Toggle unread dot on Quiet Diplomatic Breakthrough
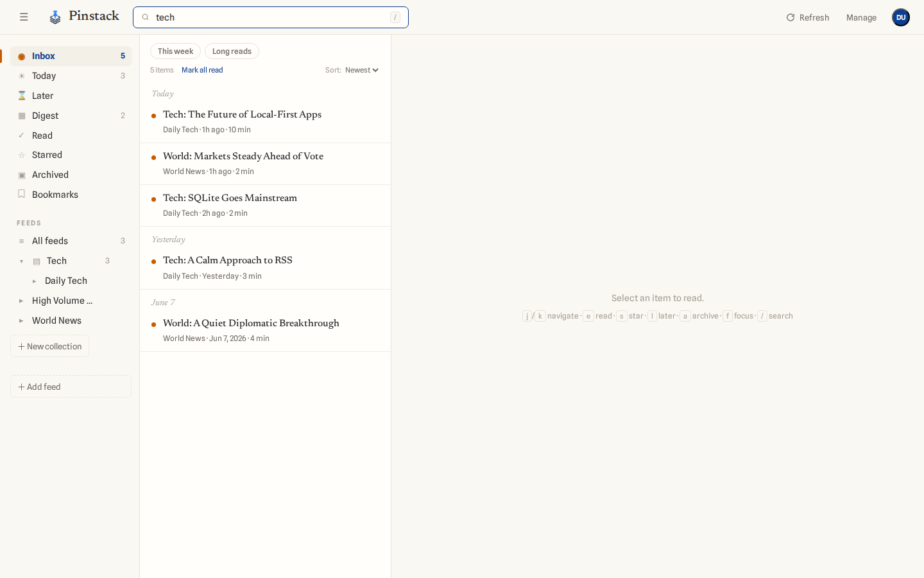This screenshot has height=578, width=924. [153, 325]
